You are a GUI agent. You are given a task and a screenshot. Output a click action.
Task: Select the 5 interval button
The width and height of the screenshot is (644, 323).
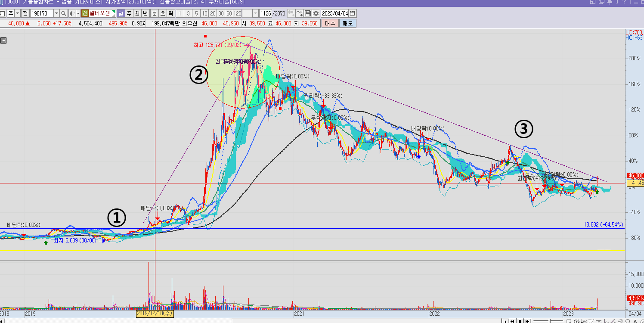point(196,13)
